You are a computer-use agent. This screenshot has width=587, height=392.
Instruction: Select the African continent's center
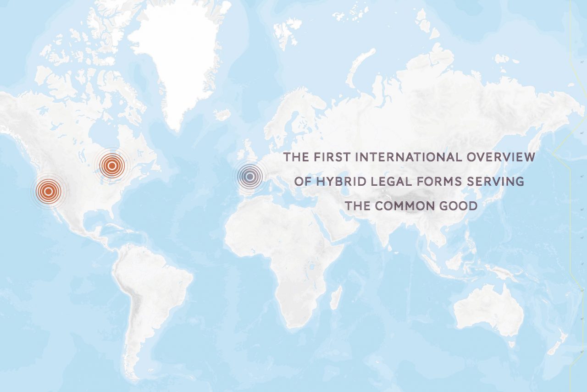(x=284, y=257)
